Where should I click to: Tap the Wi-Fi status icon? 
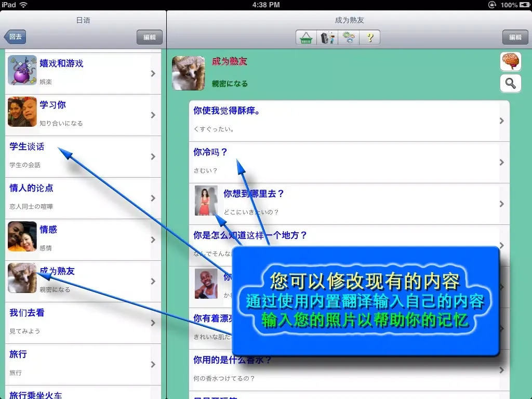[23, 5]
